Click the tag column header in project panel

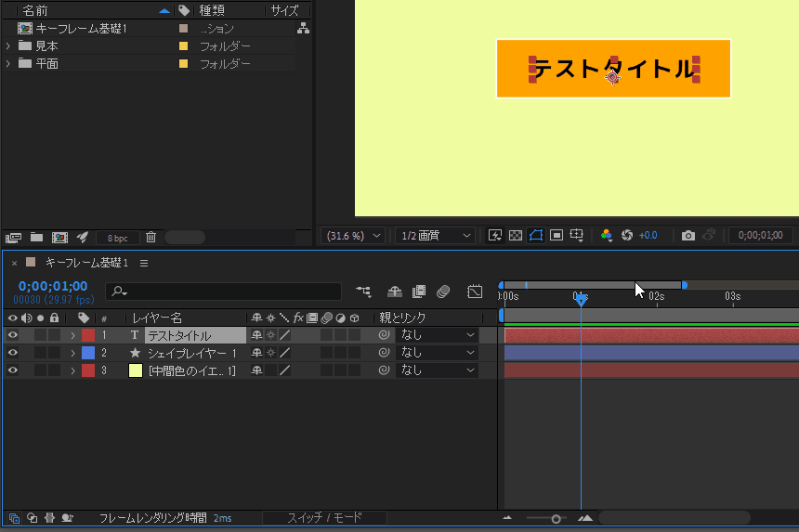[184, 10]
